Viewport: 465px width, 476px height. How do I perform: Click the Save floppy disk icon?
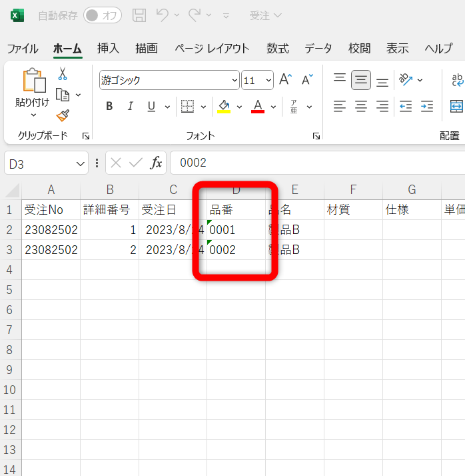[x=139, y=15]
